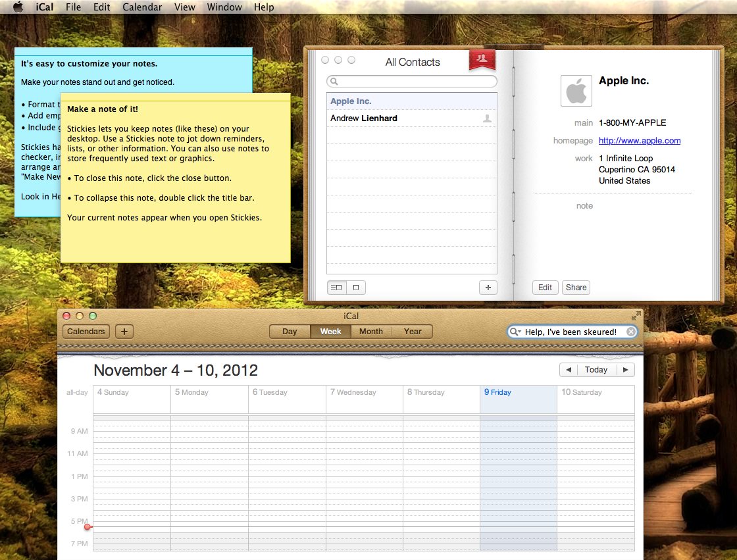Click the blue sticky note title bar
The height and width of the screenshot is (560, 737).
click(134, 52)
